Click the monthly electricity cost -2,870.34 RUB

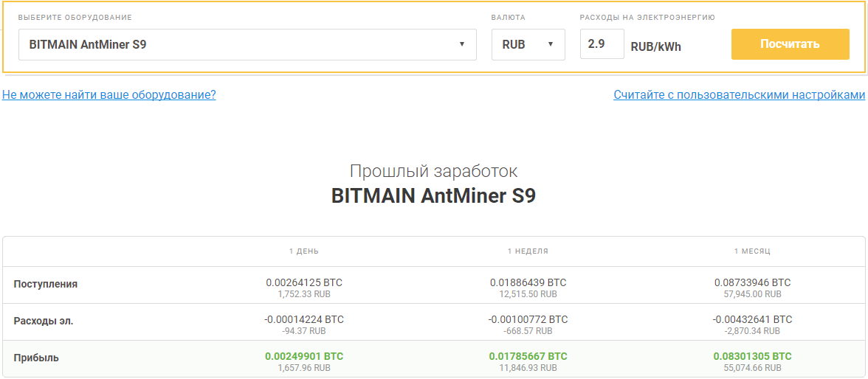click(x=752, y=330)
